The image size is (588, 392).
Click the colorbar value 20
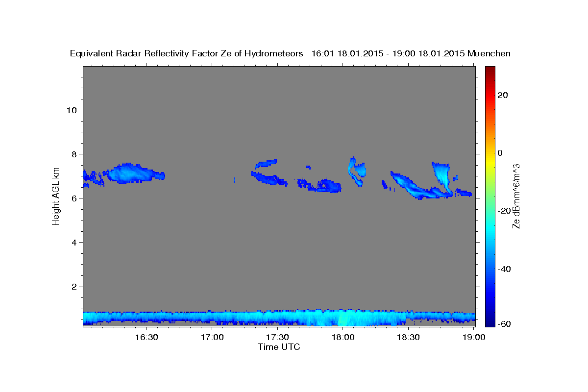(x=504, y=95)
